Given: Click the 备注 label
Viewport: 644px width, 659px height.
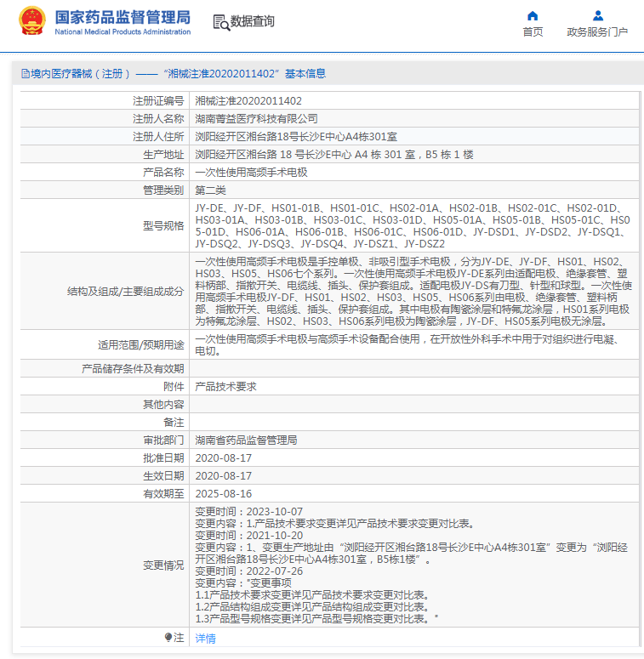Looking at the screenshot, I should (x=174, y=423).
